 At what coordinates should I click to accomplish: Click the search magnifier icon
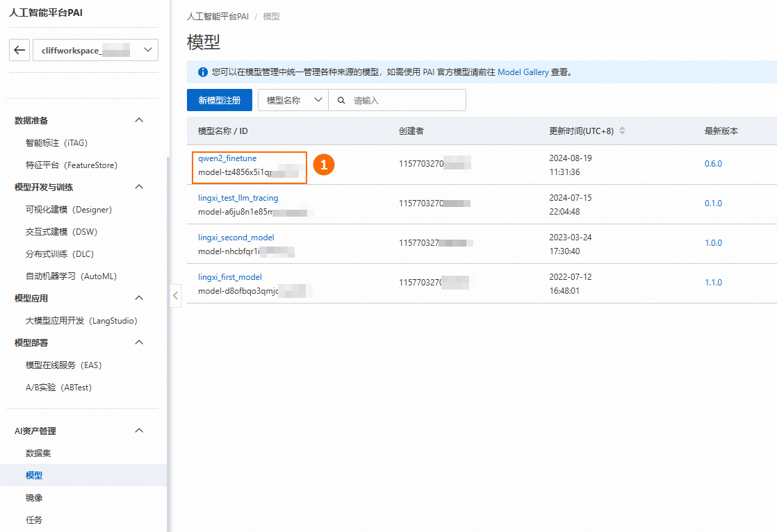[341, 101]
